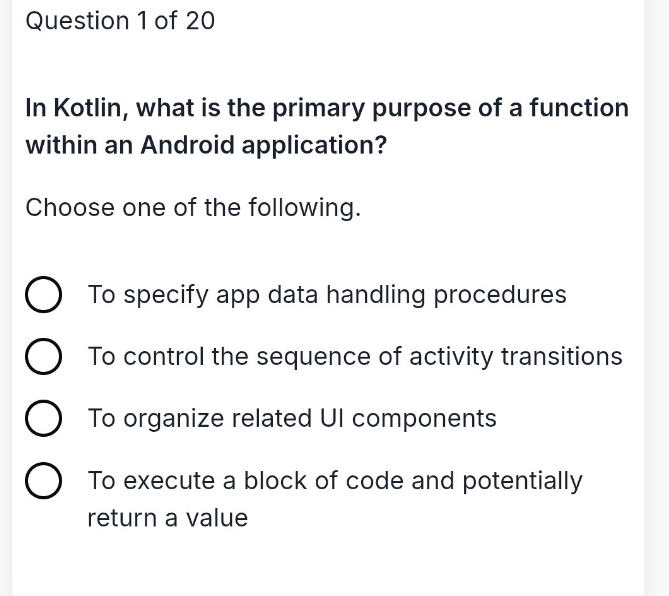
Task: Click the 'To execute a block of code and potentially' text line
Action: (x=335, y=481)
